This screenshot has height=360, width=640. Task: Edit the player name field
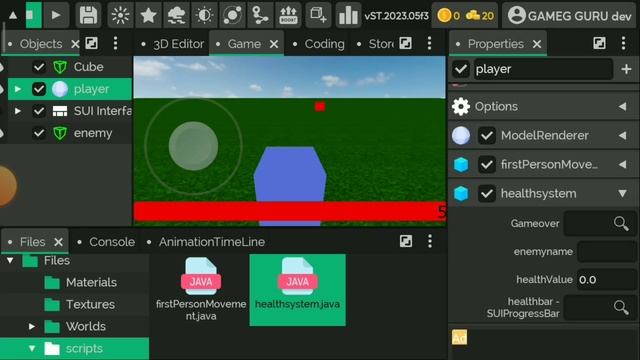pos(543,69)
